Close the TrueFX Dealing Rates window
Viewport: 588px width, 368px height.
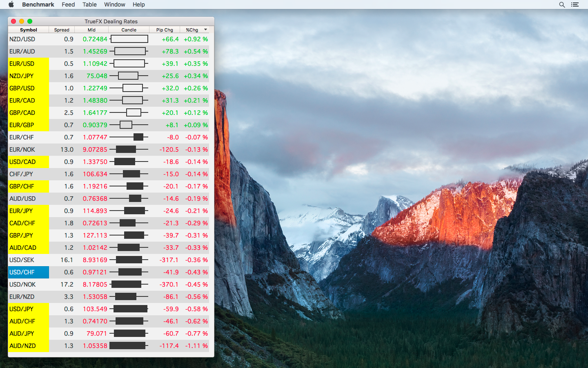13,21
